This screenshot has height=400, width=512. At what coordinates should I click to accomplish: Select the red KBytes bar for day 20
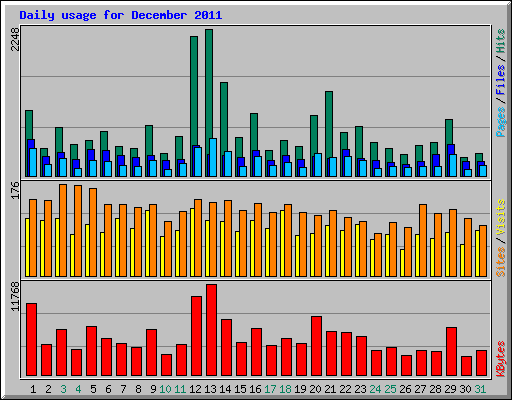point(316,346)
